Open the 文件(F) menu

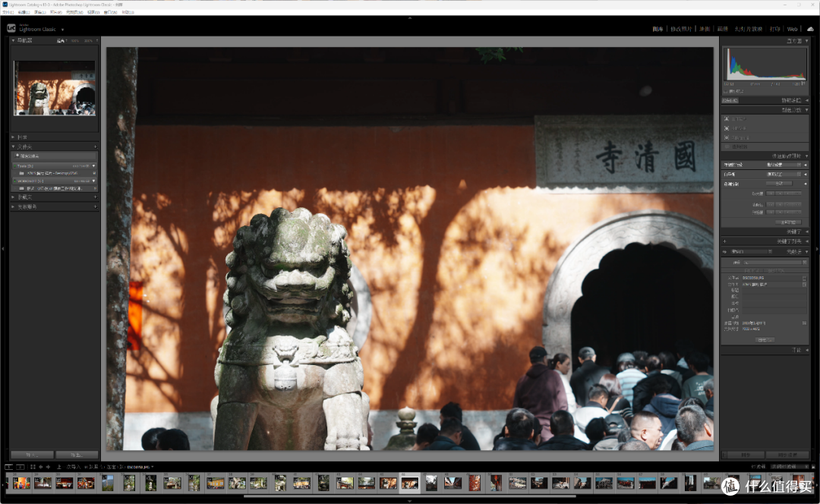click(8, 12)
